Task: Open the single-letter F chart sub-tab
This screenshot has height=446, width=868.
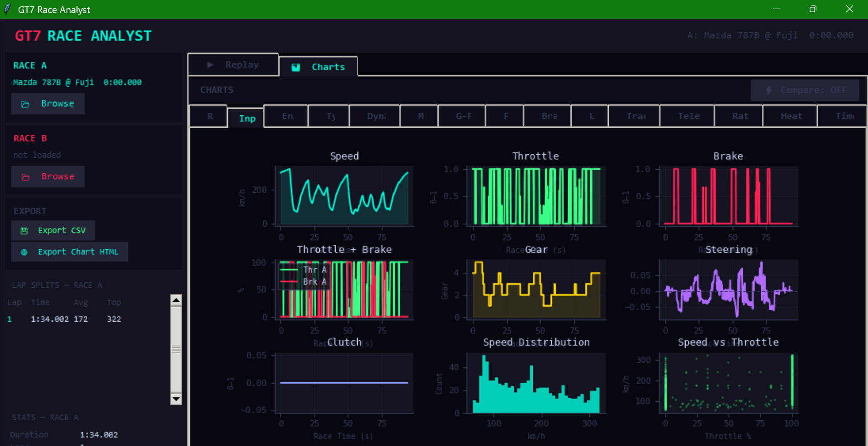Action: pyautogui.click(x=505, y=116)
